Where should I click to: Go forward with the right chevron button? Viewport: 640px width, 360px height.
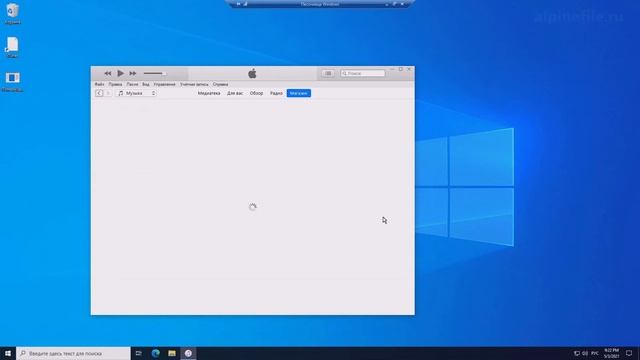point(108,93)
